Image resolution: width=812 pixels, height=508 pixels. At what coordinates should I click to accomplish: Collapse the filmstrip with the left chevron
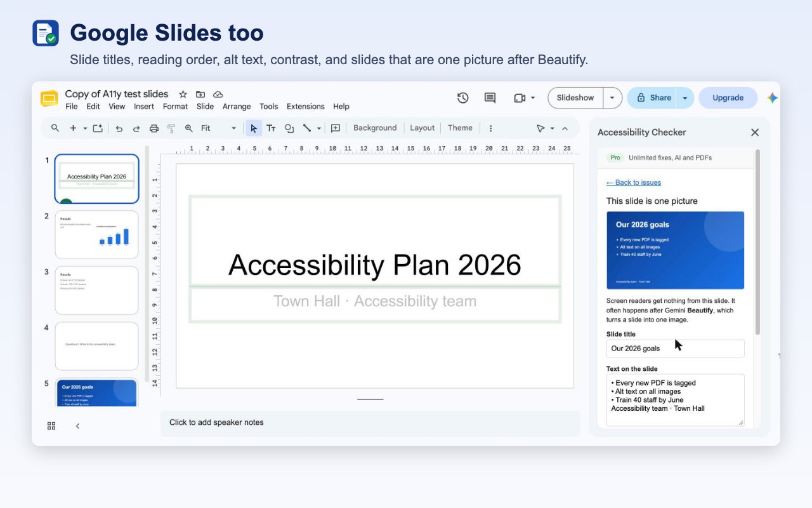[x=77, y=426]
